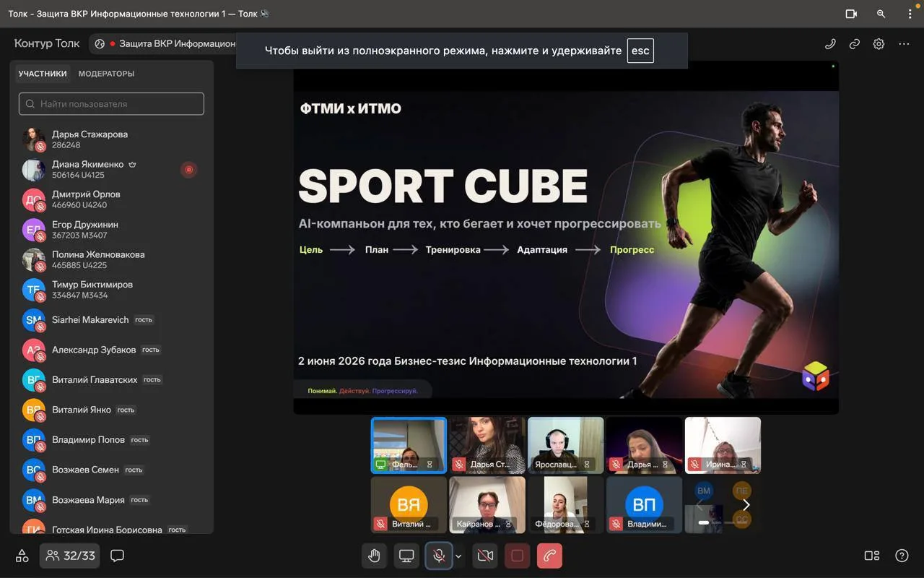Select participant Тимур Биктимиров in the list
This screenshot has width=924, height=578.
click(111, 290)
